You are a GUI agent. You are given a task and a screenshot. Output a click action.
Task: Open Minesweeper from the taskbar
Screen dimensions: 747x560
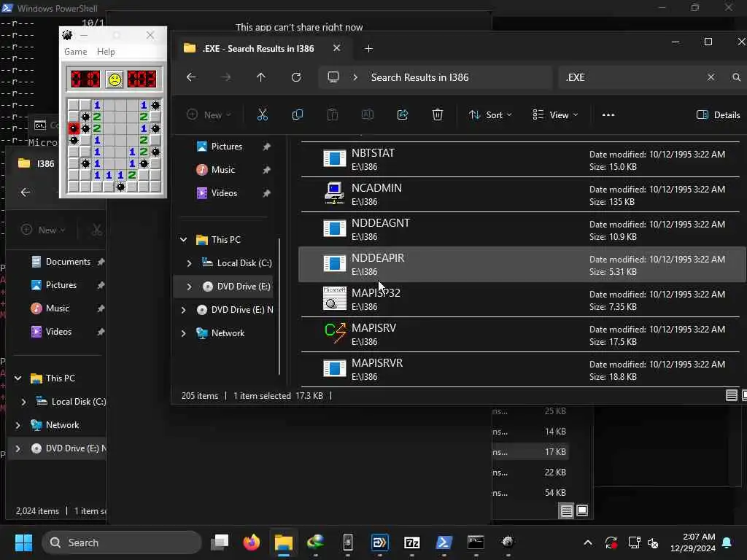pyautogui.click(x=508, y=542)
